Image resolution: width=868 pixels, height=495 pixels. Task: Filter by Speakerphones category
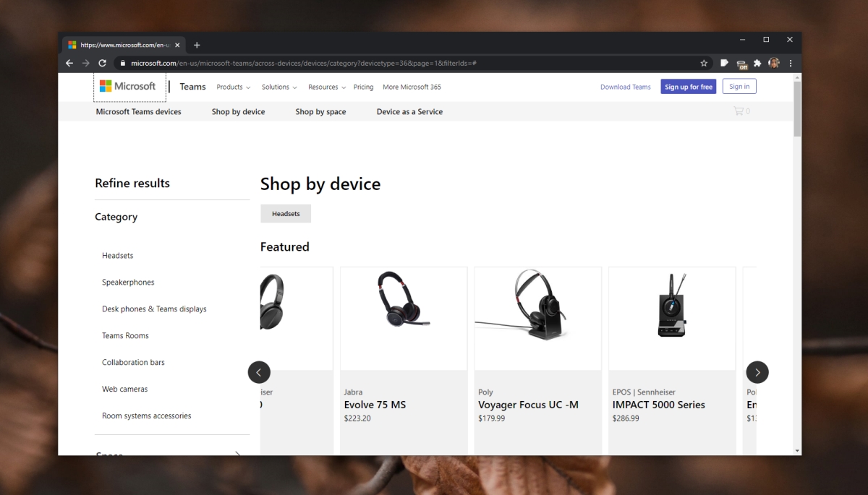click(128, 283)
